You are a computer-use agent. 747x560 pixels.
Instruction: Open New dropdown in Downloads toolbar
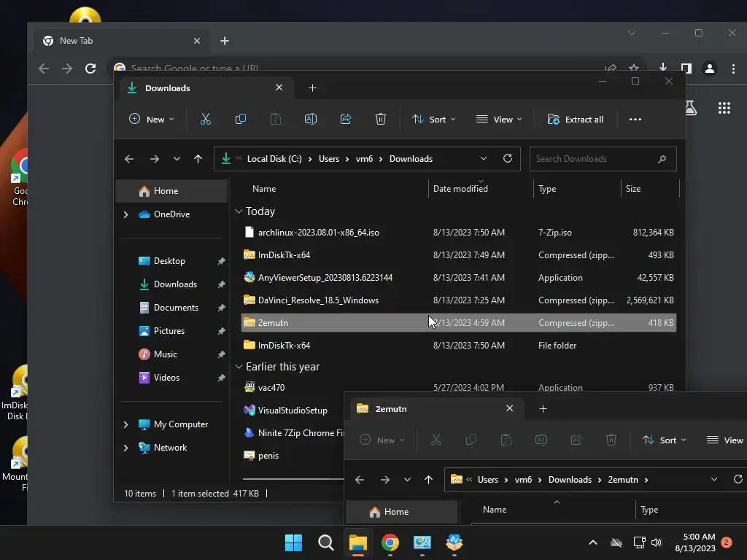point(152,119)
